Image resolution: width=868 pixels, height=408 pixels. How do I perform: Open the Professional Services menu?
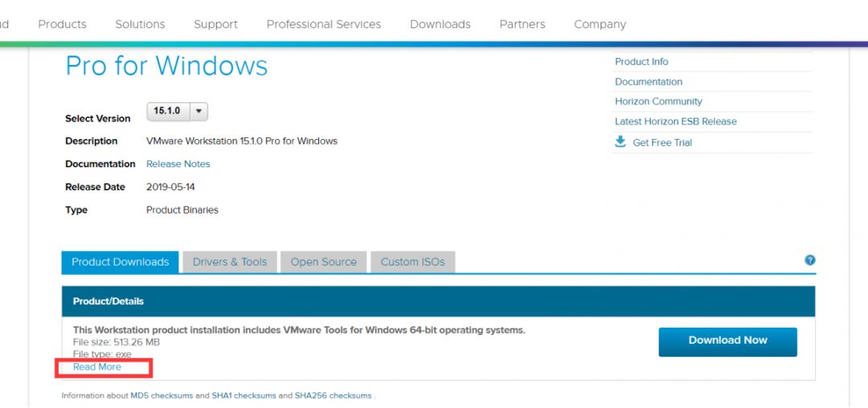point(324,24)
